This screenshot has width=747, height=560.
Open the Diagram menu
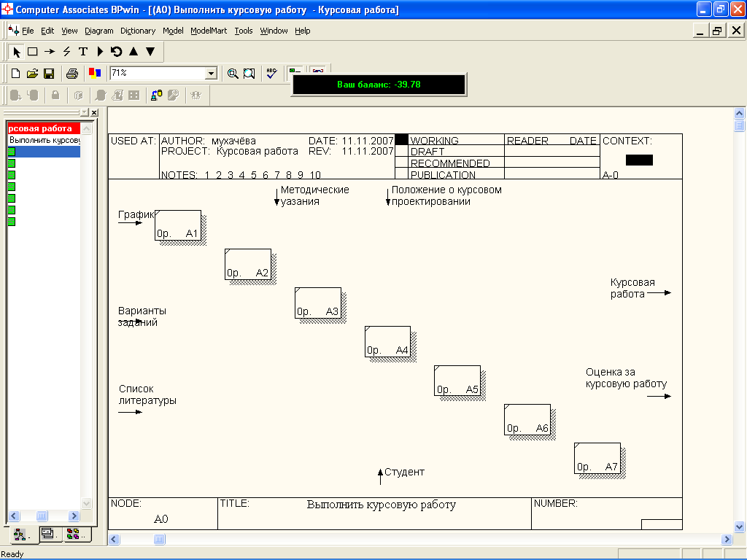[99, 31]
